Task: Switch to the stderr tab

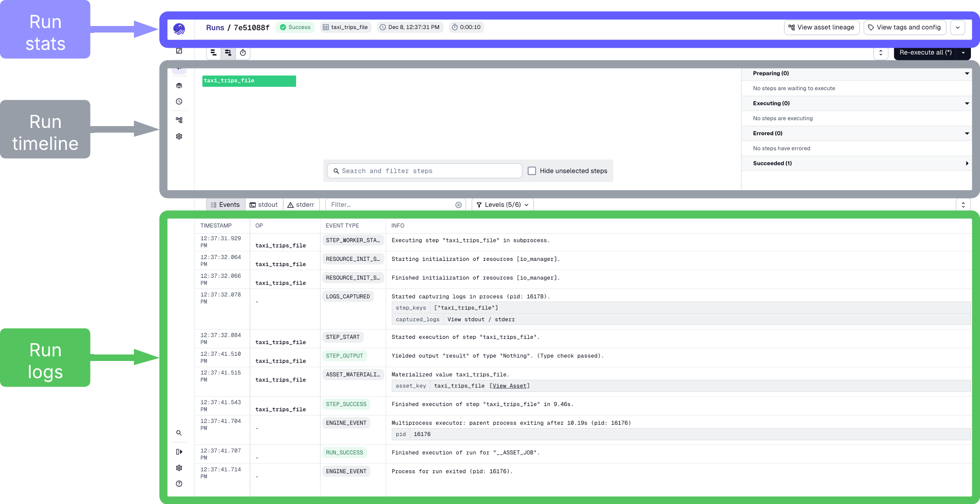Action: pyautogui.click(x=301, y=205)
